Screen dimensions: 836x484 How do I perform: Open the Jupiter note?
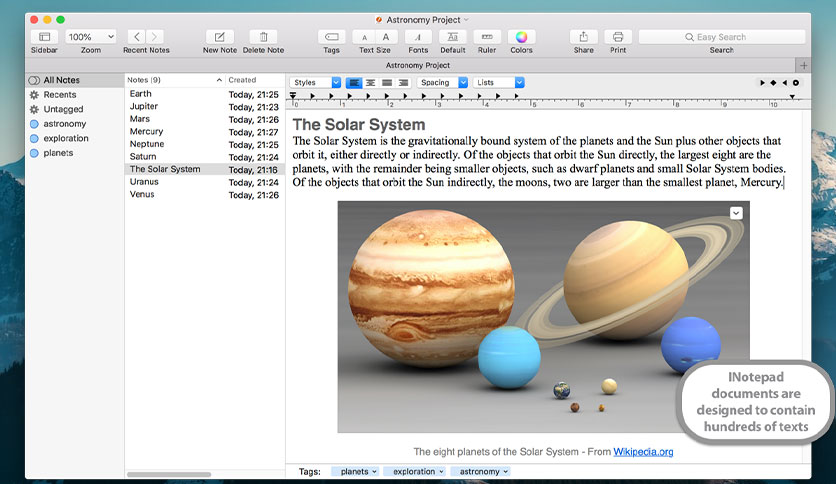click(x=205, y=107)
